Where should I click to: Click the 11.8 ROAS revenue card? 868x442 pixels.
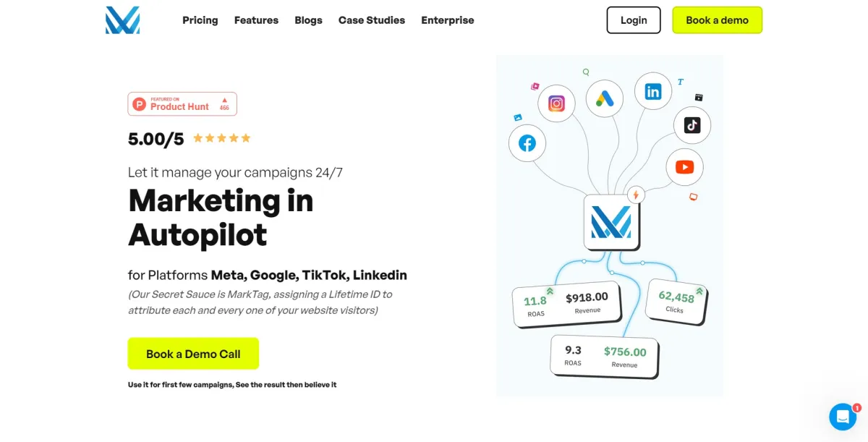tap(566, 305)
